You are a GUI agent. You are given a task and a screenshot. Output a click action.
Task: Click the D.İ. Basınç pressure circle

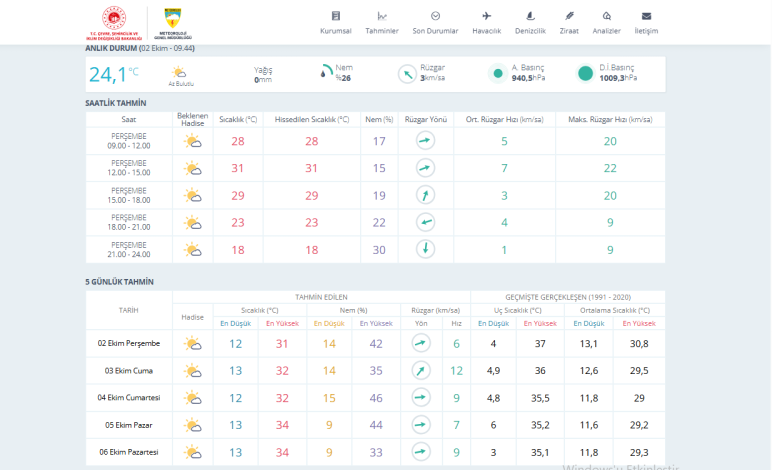(x=585, y=73)
